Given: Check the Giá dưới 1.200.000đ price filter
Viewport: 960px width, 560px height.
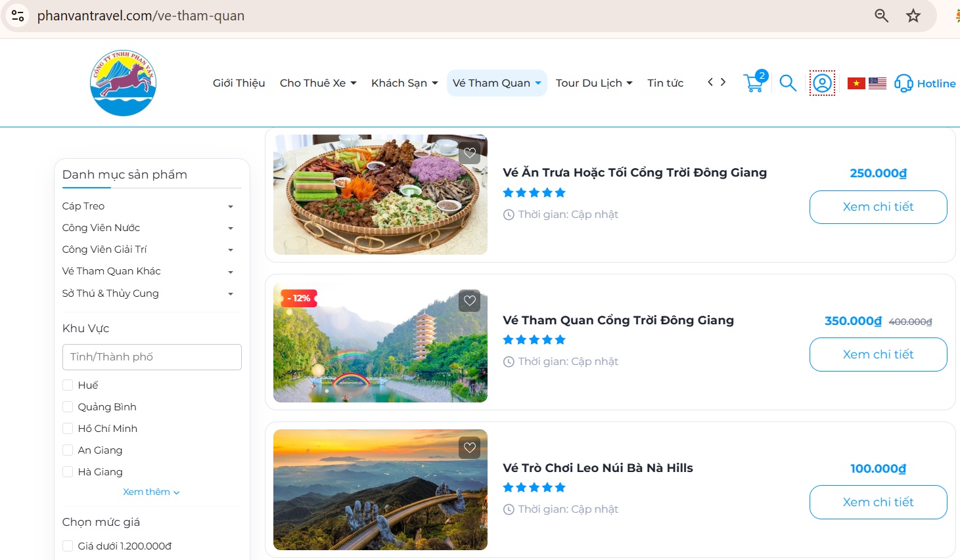Looking at the screenshot, I should pos(68,545).
